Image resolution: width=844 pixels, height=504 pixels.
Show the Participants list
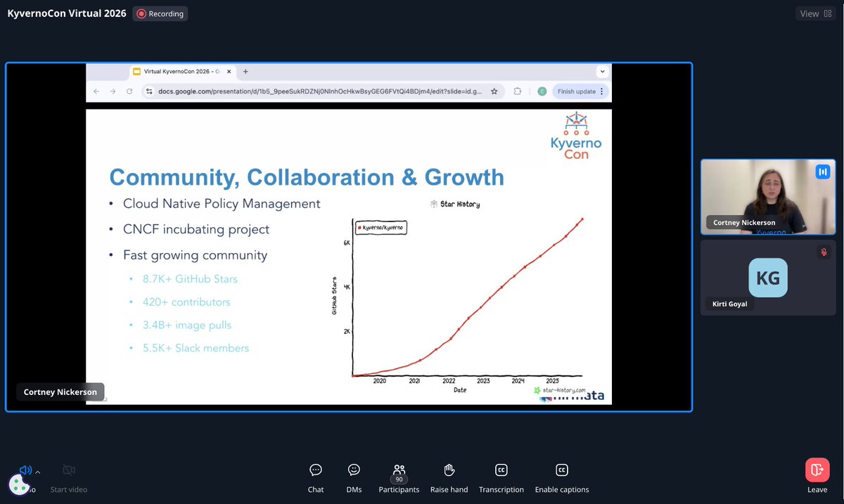[x=399, y=478]
